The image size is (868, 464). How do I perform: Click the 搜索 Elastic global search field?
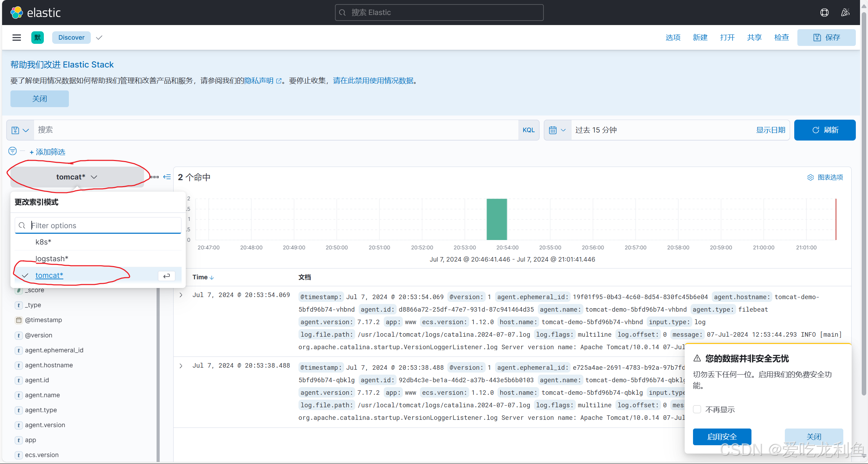[x=439, y=13]
